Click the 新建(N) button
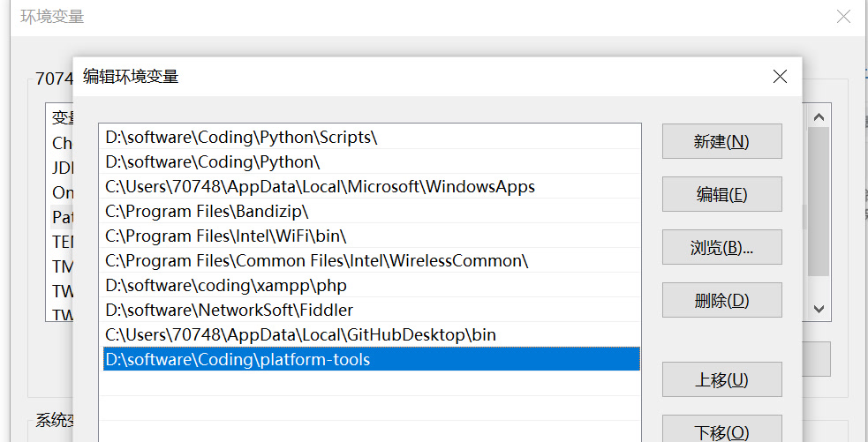Image resolution: width=868 pixels, height=442 pixels. [721, 141]
